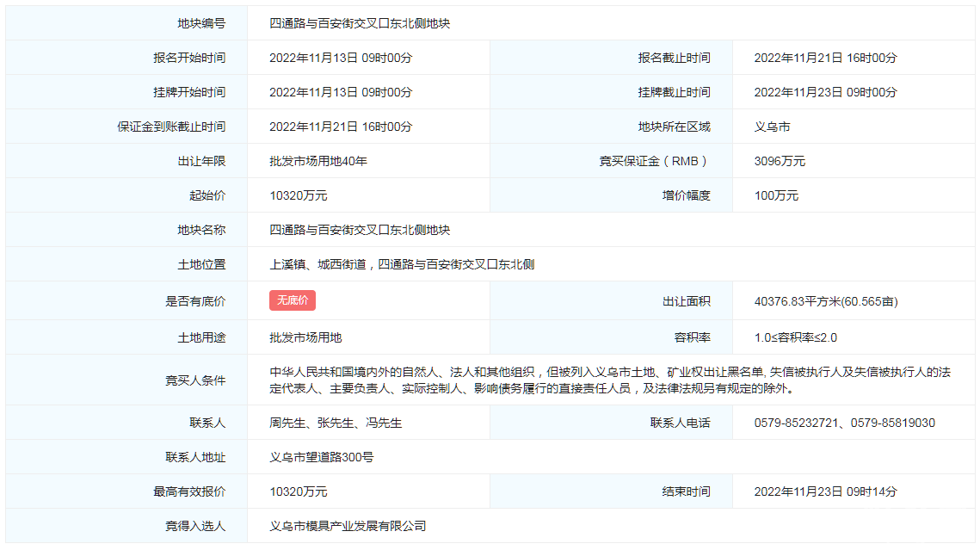Select the 报名开始时间 date value
The height and width of the screenshot is (550, 980).
tap(341, 58)
